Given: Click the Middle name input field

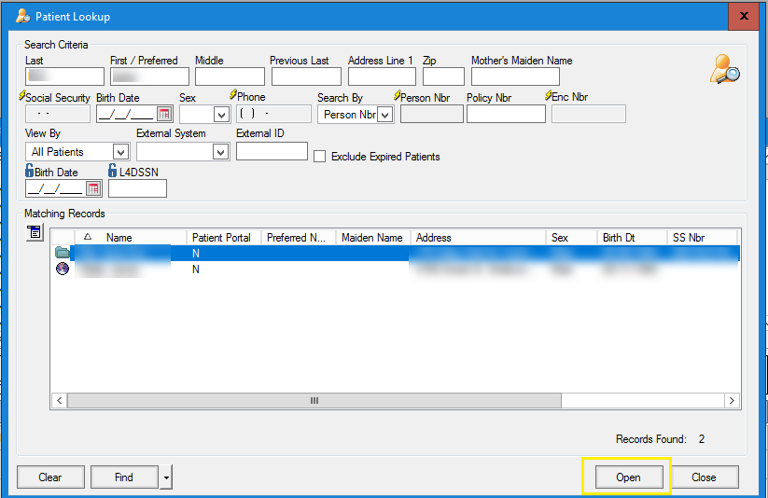Looking at the screenshot, I should click(x=230, y=76).
